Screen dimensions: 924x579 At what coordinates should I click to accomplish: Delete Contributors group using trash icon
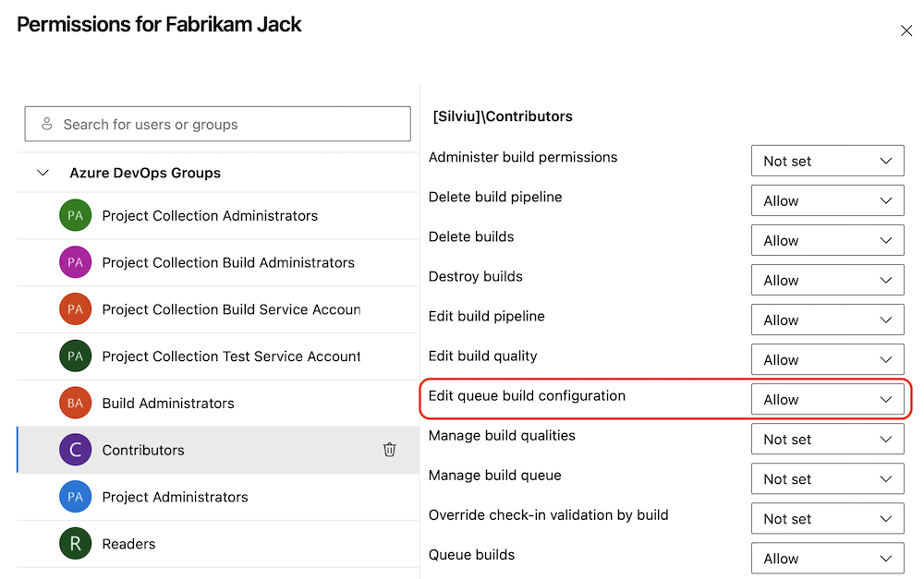pos(389,450)
